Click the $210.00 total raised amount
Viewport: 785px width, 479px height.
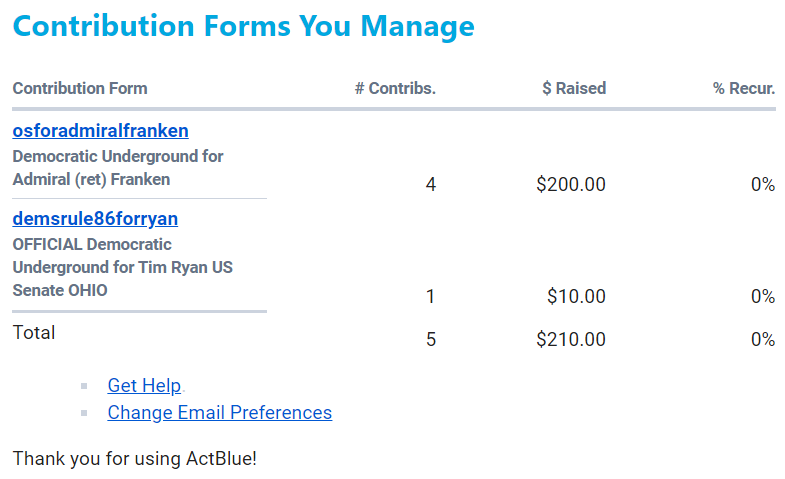click(571, 339)
